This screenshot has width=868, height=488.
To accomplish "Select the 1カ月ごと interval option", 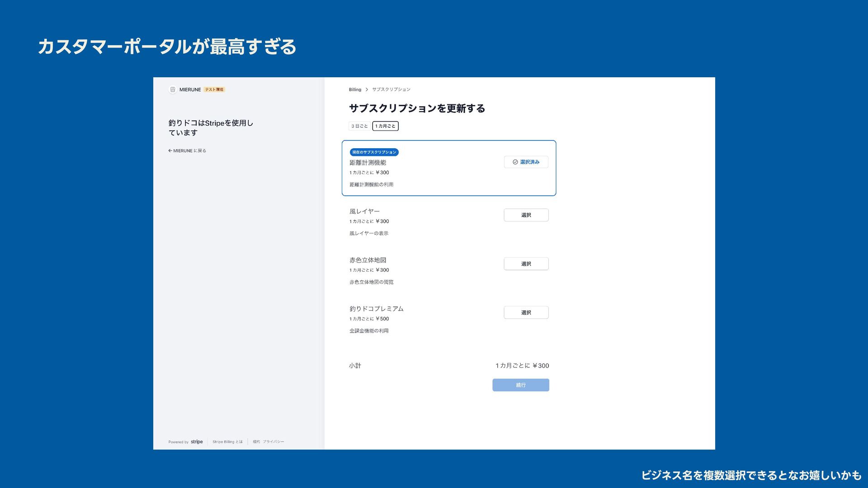I will coord(385,126).
